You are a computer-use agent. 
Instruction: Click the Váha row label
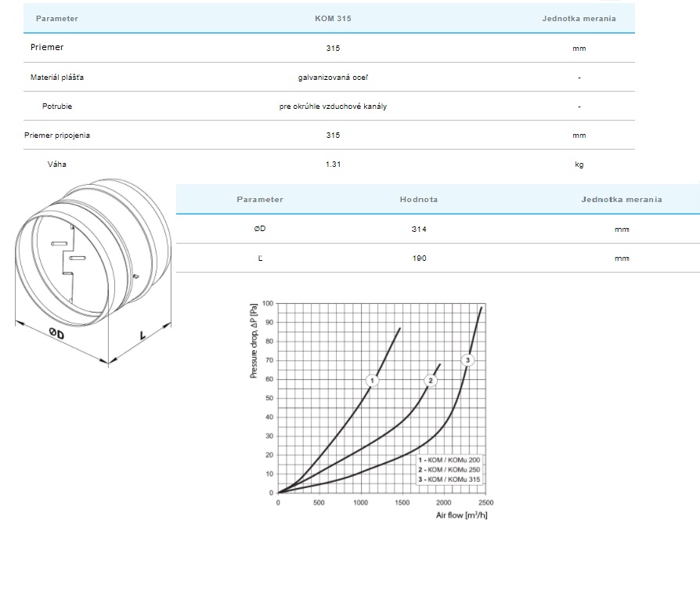click(57, 164)
